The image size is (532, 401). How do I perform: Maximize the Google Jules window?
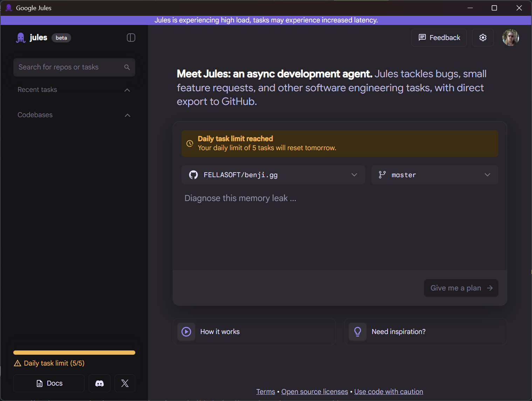(x=494, y=8)
